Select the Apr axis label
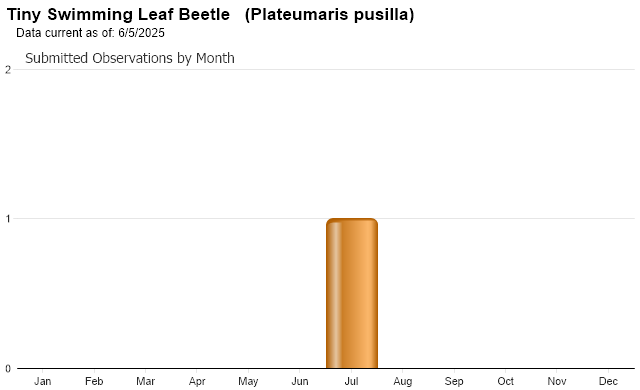The width and height of the screenshot is (640, 390). tap(197, 381)
